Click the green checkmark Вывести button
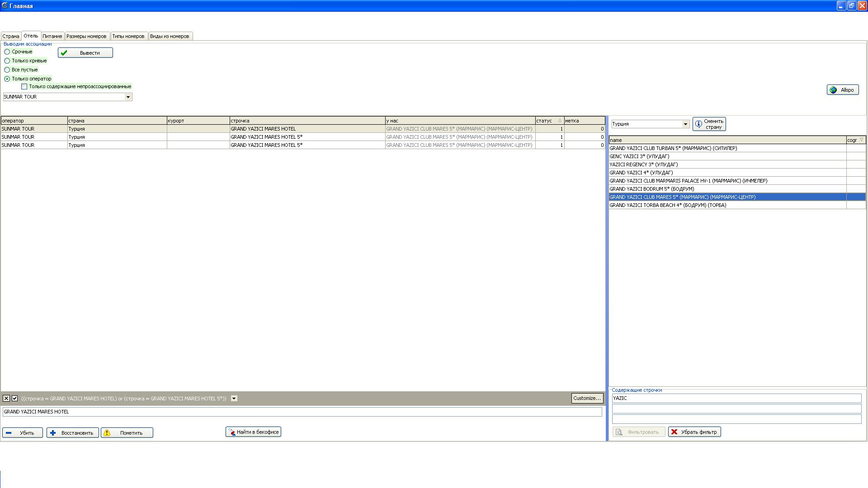The height and width of the screenshot is (488, 868). [x=85, y=53]
